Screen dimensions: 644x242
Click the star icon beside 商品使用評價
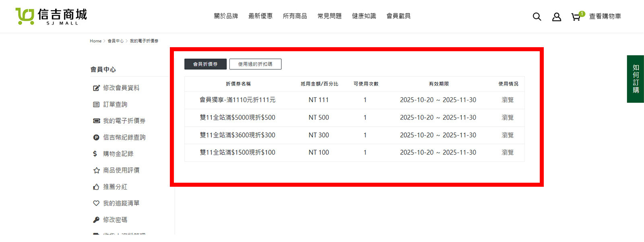(x=96, y=170)
